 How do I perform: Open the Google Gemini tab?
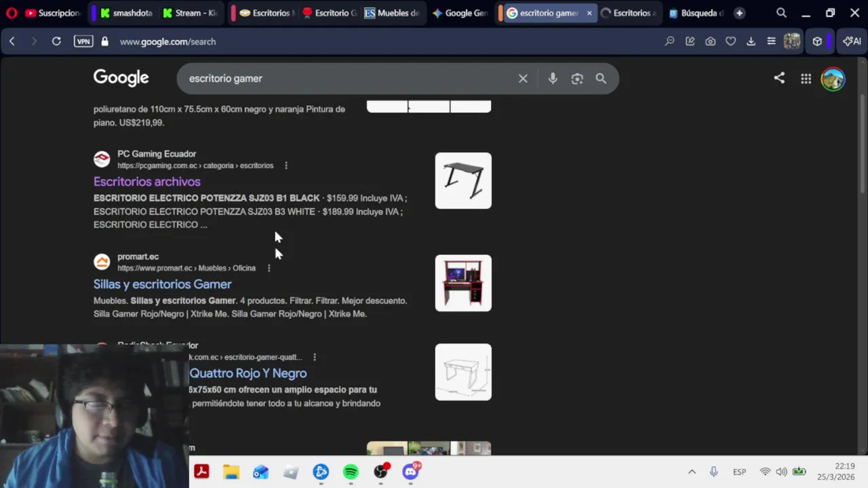click(459, 13)
